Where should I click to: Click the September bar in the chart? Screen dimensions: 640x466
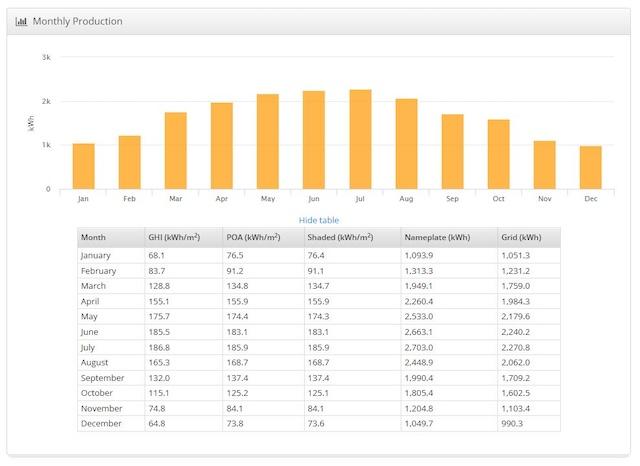click(x=452, y=151)
